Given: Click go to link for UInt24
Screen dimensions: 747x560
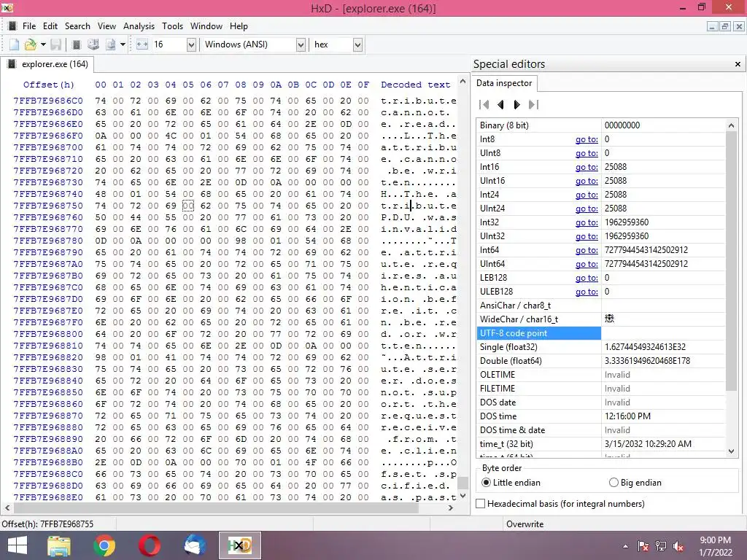Looking at the screenshot, I should (x=587, y=208).
